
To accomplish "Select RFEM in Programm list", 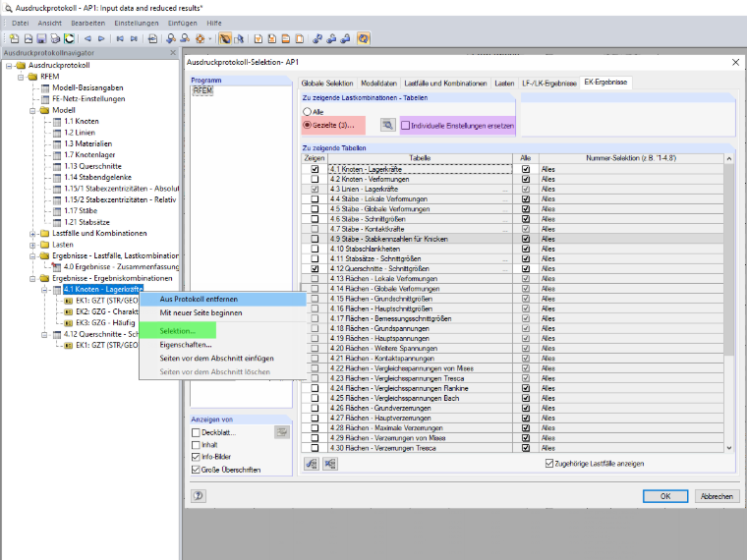I will click(202, 90).
